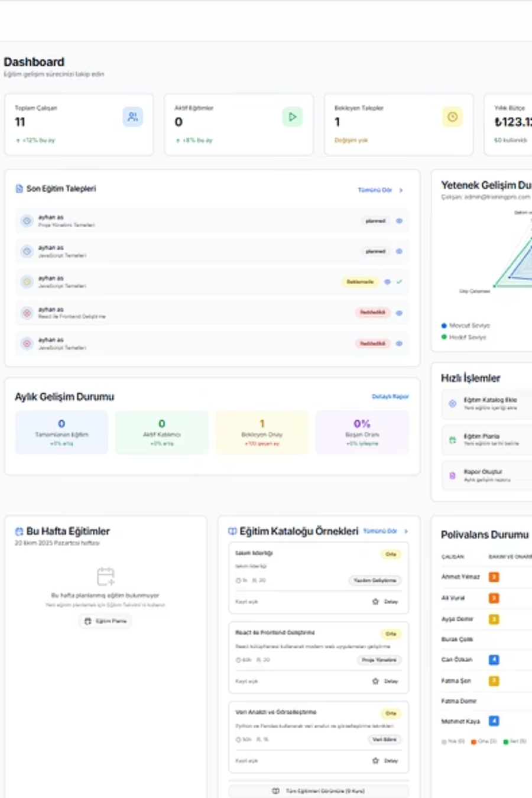Screen dimensions: 532x798
Task: Select the Son Eğitim Talepleri document icon
Action: [18, 188]
